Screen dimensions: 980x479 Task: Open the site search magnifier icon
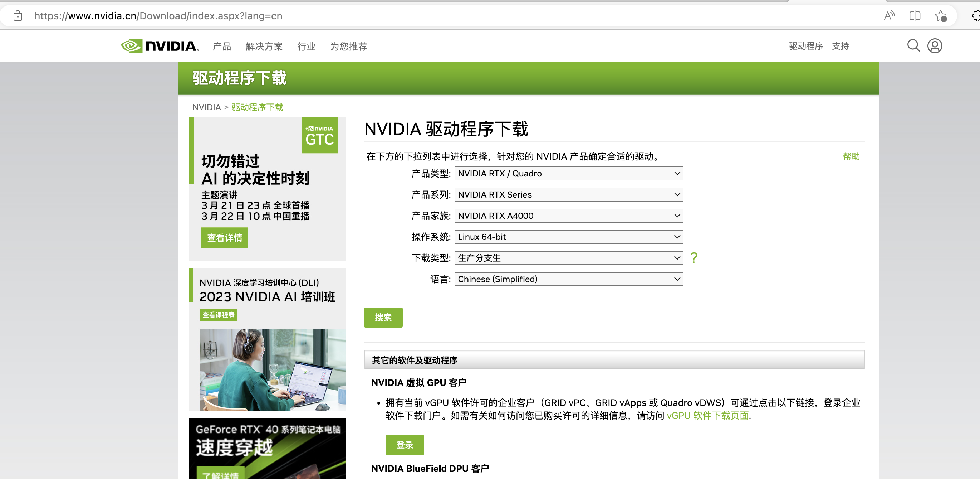913,46
